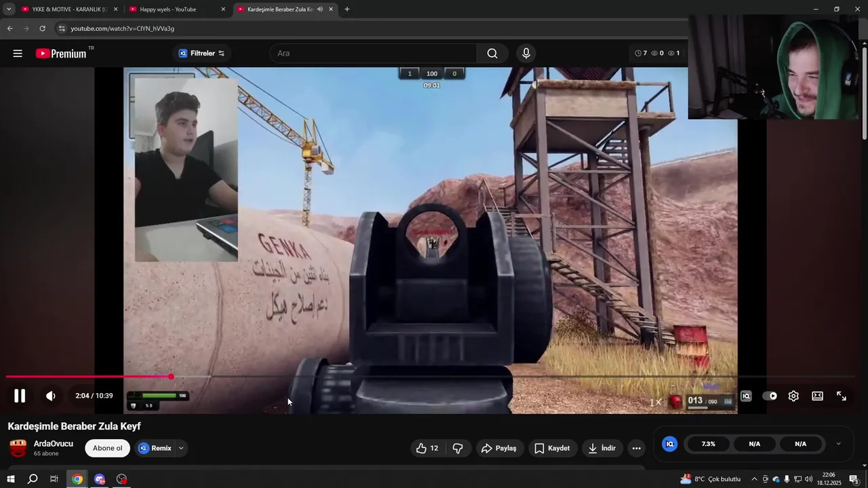Image resolution: width=868 pixels, height=488 pixels.
Task: Click the magnifier search button
Action: pos(492,54)
